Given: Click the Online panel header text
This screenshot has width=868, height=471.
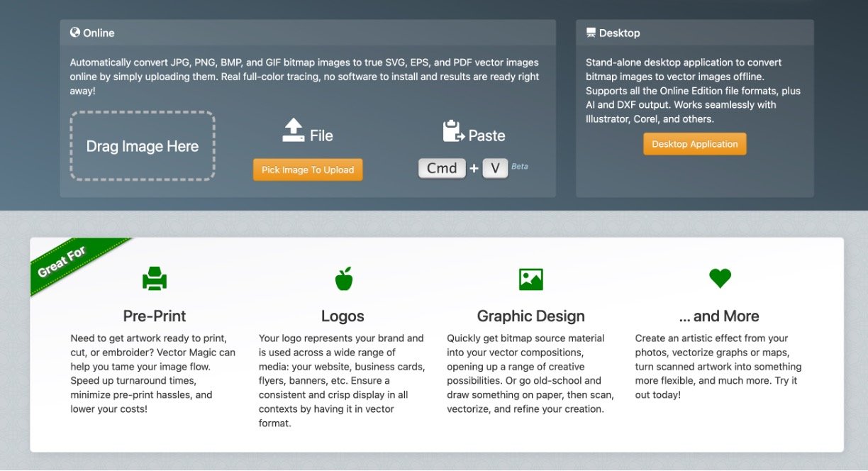Looking at the screenshot, I should [99, 33].
